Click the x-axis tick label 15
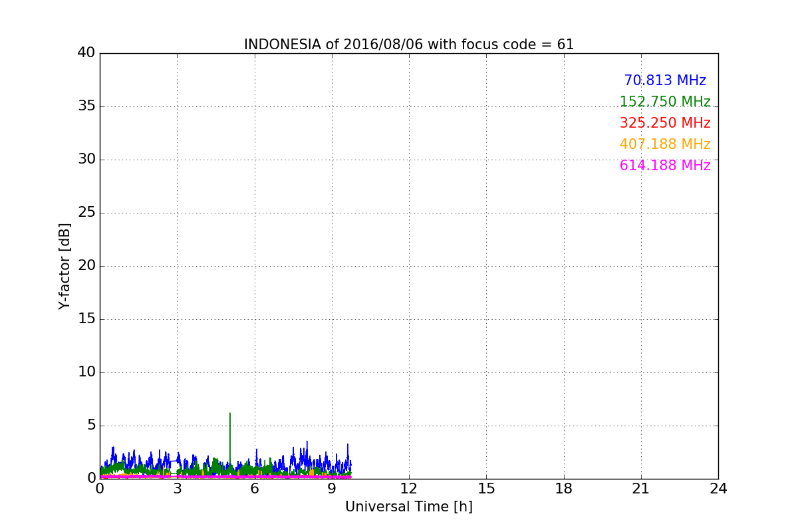This screenshot has width=798, height=532. (x=486, y=488)
